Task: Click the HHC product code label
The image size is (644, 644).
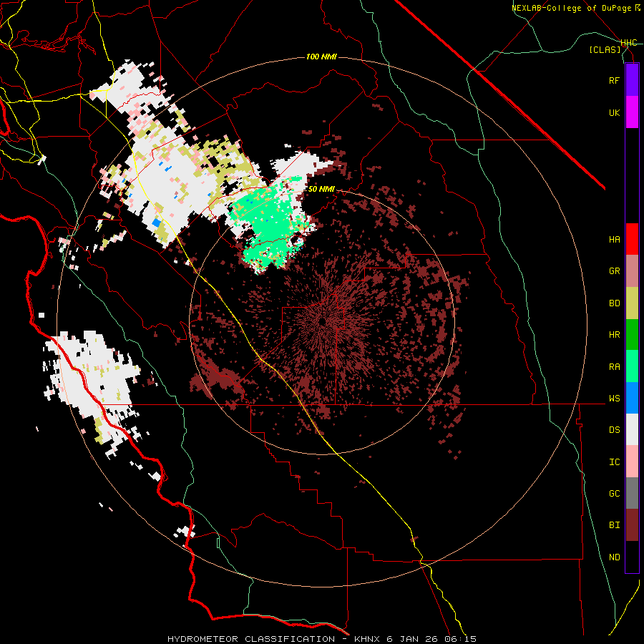Action: pos(629,43)
